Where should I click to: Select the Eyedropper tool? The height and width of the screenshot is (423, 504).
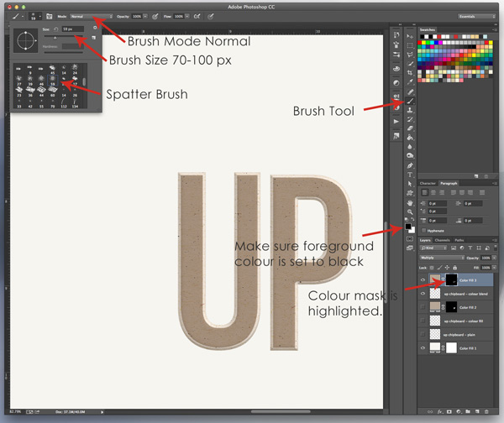click(412, 81)
